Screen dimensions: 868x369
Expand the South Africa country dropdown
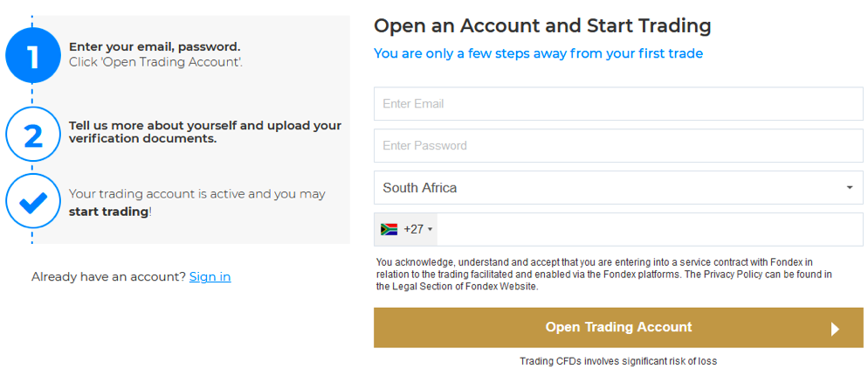tap(618, 188)
